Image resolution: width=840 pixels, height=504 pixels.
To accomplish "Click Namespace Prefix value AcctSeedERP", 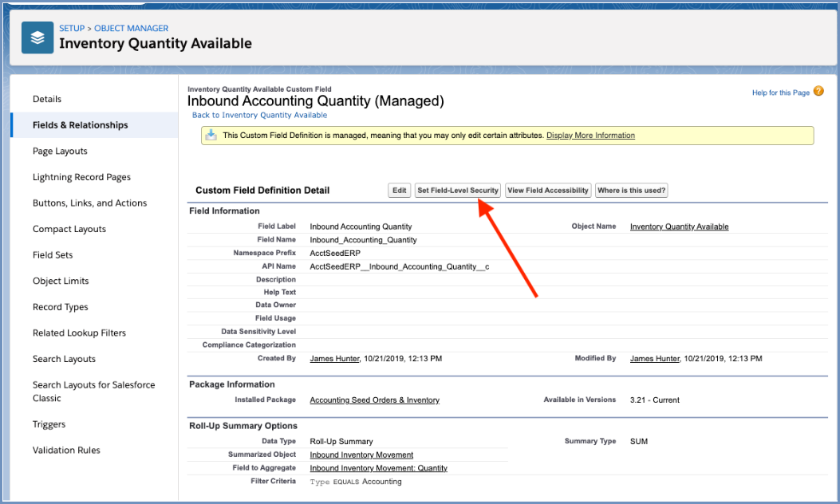I will (x=335, y=253).
